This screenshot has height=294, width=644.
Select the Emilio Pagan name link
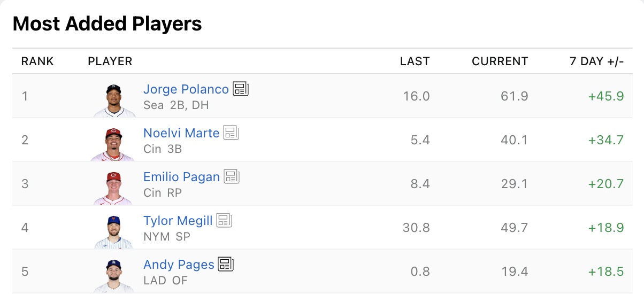click(x=182, y=177)
